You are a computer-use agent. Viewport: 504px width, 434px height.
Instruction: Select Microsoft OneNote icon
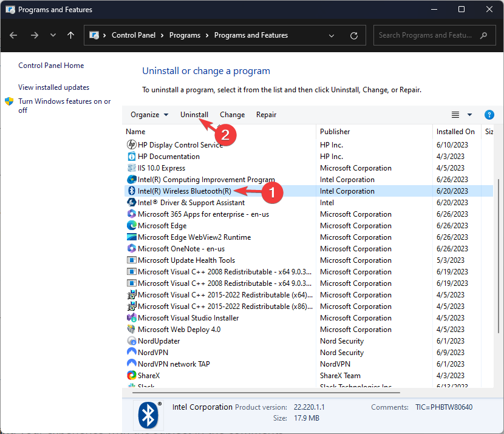click(x=131, y=249)
